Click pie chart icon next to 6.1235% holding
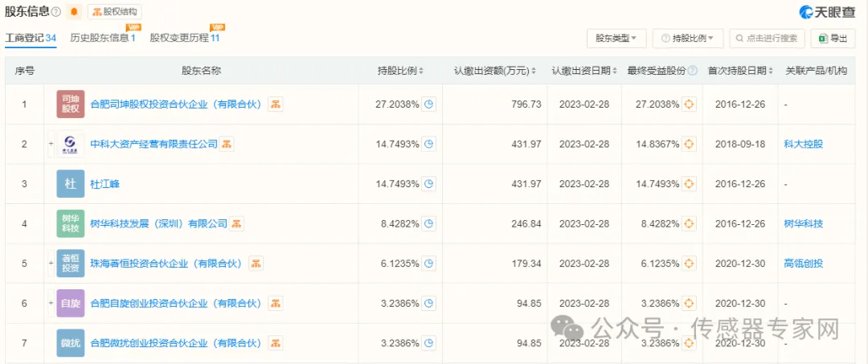The image size is (868, 364). coord(428,264)
